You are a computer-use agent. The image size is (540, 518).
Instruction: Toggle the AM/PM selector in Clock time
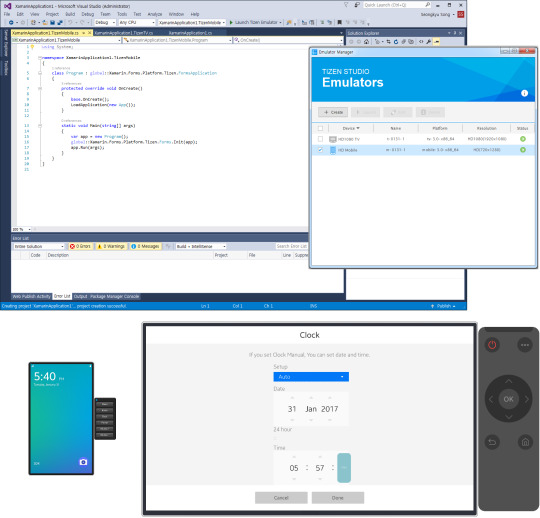[x=344, y=467]
